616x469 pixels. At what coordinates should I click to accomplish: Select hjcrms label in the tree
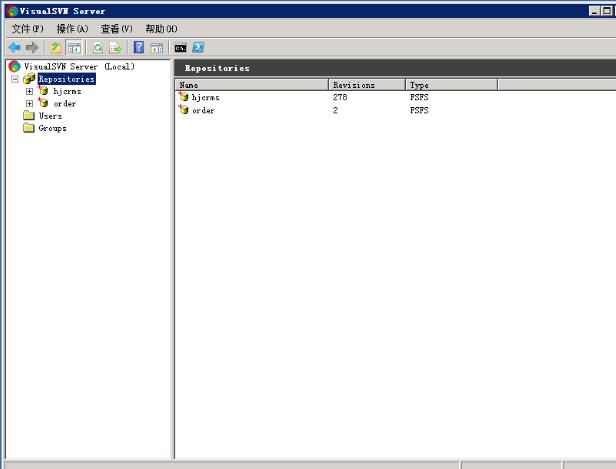[x=67, y=91]
